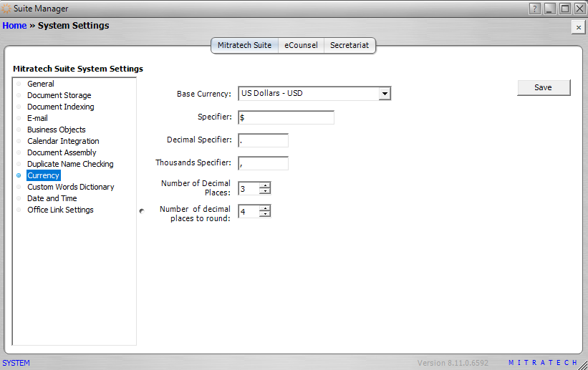Click the SYSTEM user label in status bar
Image resolution: width=588 pixels, height=370 pixels.
pyautogui.click(x=16, y=363)
